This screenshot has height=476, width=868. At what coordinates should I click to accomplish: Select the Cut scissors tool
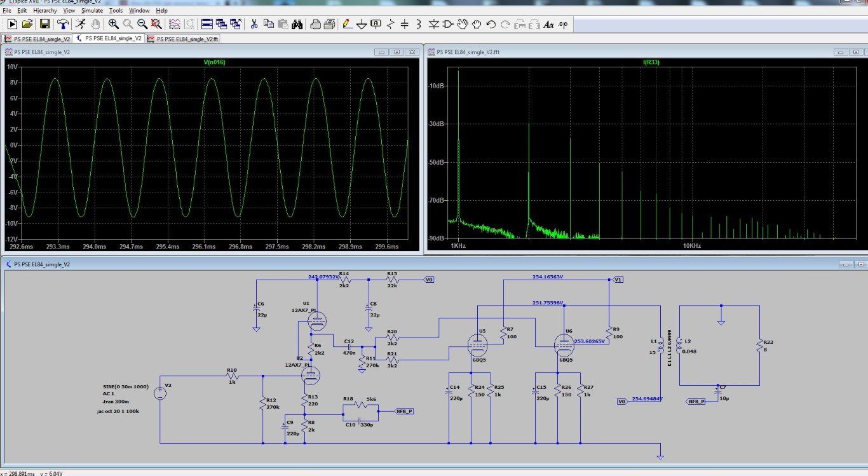[254, 24]
